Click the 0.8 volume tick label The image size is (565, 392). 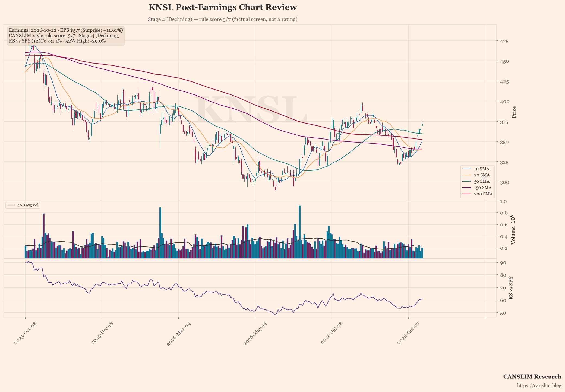504,213
